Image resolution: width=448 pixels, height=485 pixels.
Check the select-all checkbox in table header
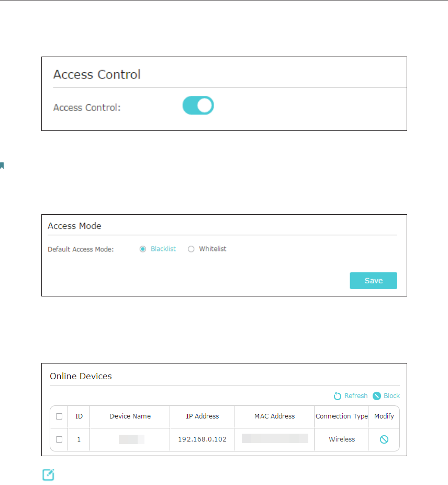tap(59, 416)
